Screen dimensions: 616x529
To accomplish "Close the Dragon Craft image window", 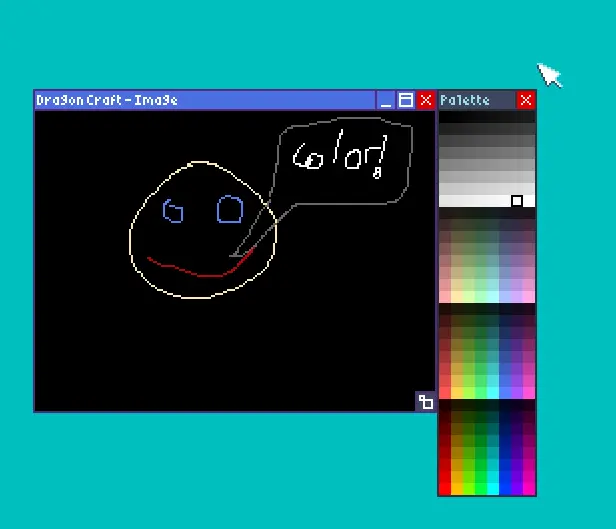I will (x=426, y=100).
